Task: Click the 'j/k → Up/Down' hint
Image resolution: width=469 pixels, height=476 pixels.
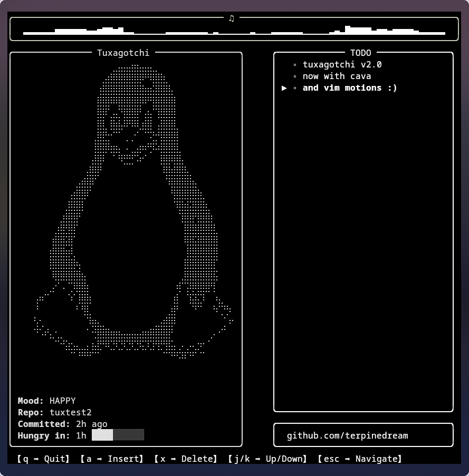Action: 267,459
